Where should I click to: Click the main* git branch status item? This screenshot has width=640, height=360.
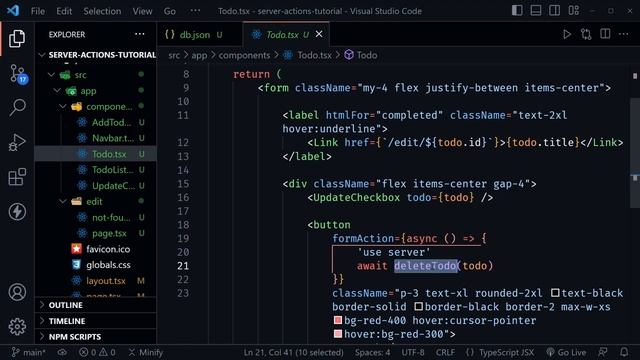(29, 352)
